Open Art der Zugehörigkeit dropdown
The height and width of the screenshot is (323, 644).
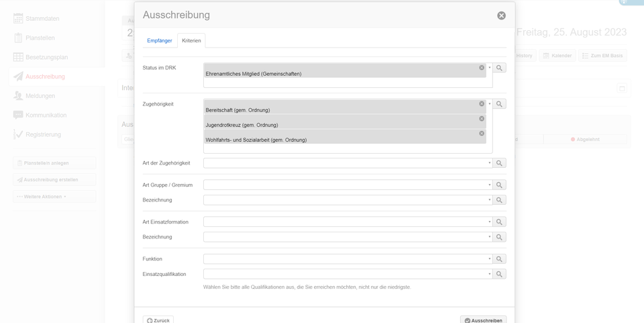pyautogui.click(x=490, y=163)
